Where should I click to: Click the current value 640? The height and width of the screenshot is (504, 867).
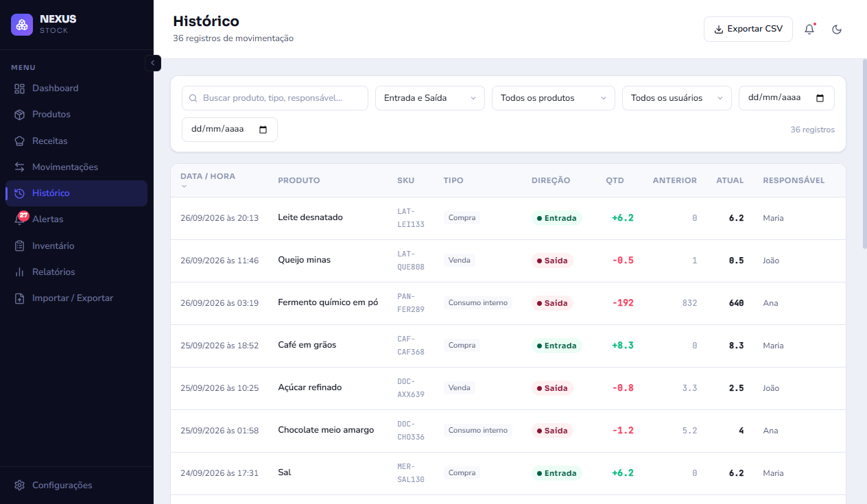point(736,303)
